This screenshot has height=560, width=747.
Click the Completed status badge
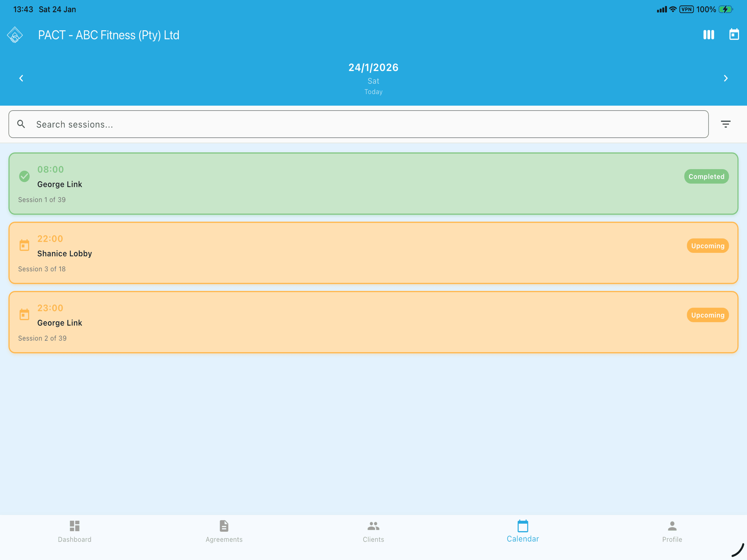click(706, 177)
